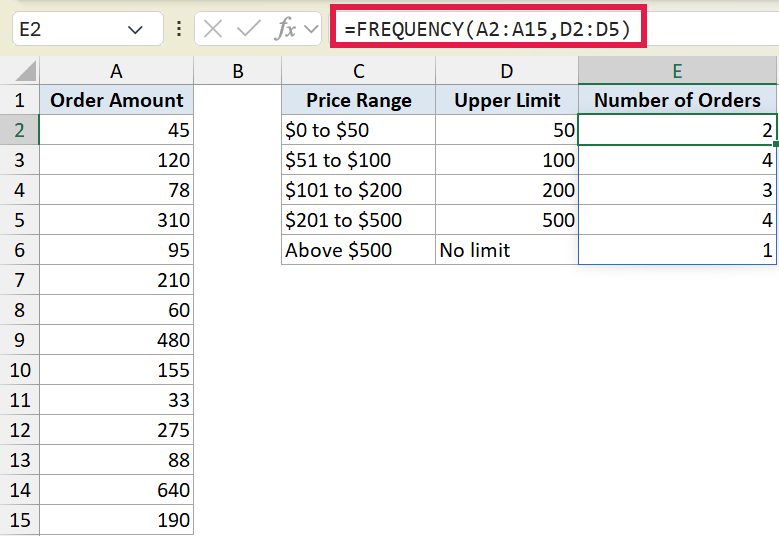Click the Price Range header cell
This screenshot has width=779, height=536.
pyautogui.click(x=358, y=100)
